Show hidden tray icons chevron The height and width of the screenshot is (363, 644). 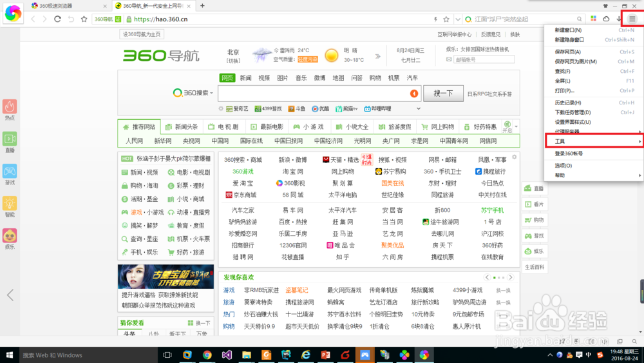pos(550,355)
